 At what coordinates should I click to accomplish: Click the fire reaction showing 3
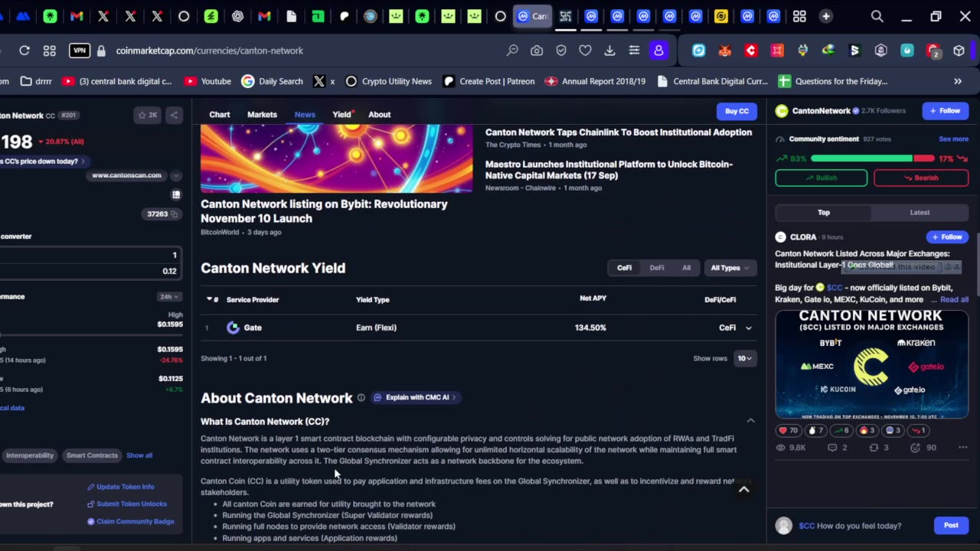867,430
